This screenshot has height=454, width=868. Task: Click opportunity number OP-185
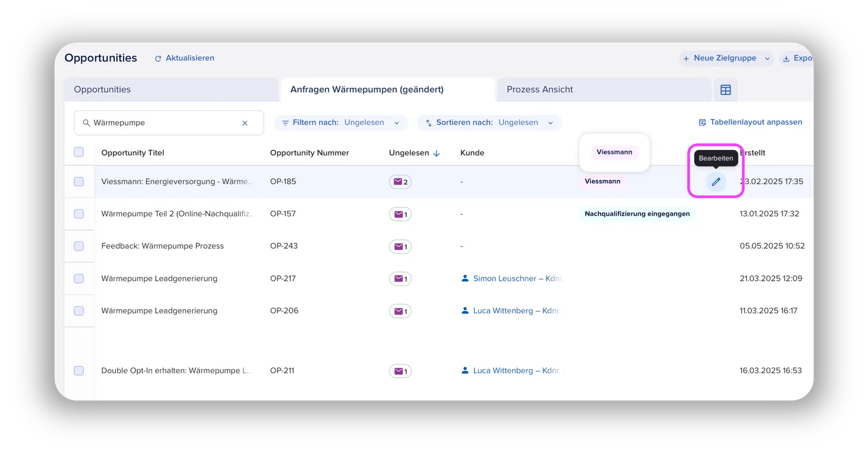coord(283,181)
